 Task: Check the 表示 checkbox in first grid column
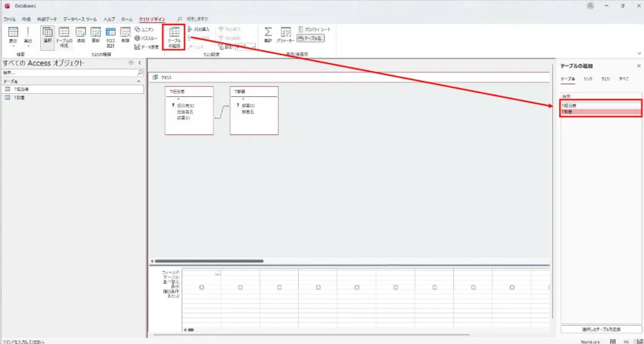tap(201, 287)
